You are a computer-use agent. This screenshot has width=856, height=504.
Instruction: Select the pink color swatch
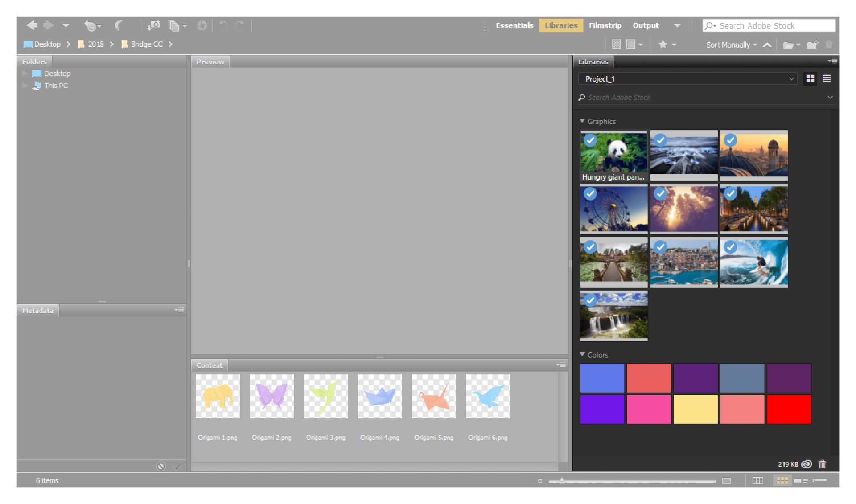[649, 409]
